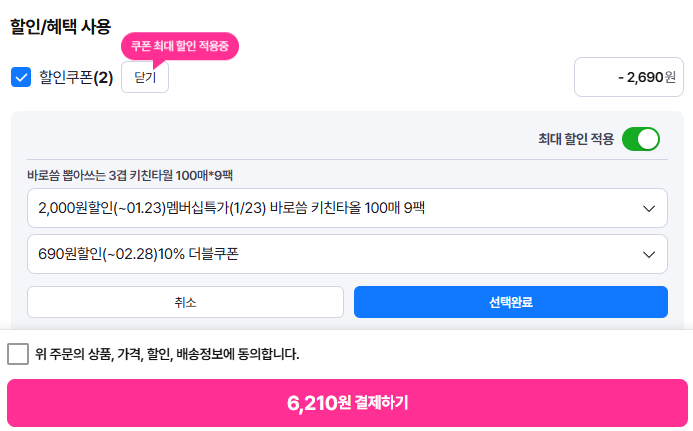The width and height of the screenshot is (693, 431).
Task: Click the 할인/혜택 사용 section heading
Action: point(60,27)
